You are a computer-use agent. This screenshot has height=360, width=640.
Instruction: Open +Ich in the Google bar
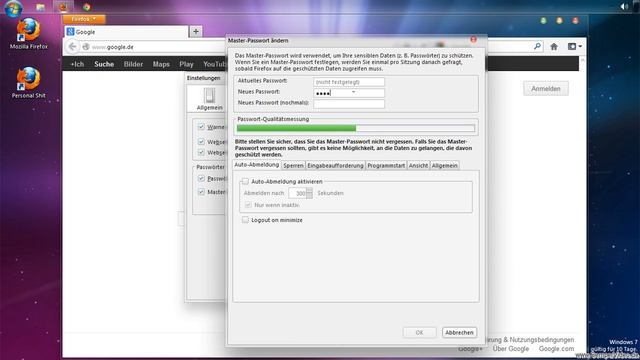point(77,64)
